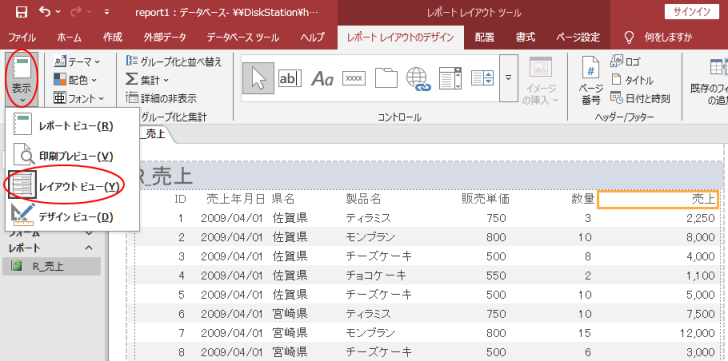Select レイアウト ビュー from view menu
728x361 pixels.
tap(72, 187)
